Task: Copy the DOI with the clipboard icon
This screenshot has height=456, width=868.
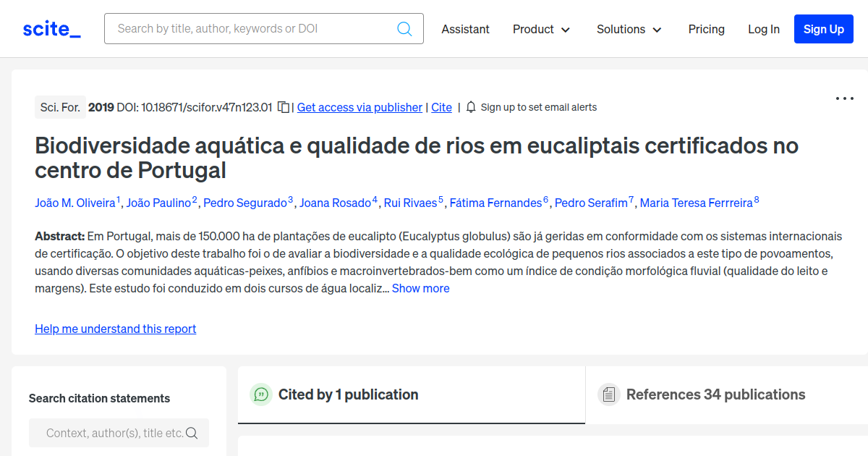Action: (x=284, y=107)
